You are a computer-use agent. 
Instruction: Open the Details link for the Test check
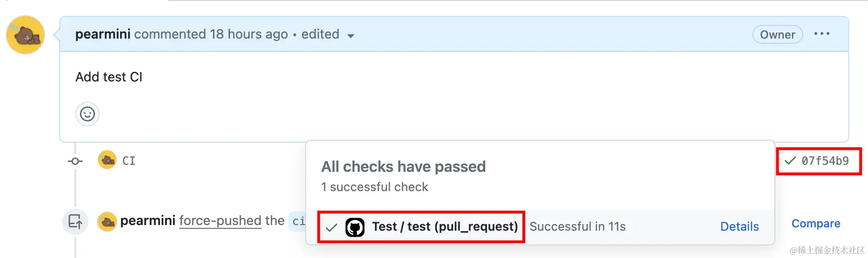[739, 226]
